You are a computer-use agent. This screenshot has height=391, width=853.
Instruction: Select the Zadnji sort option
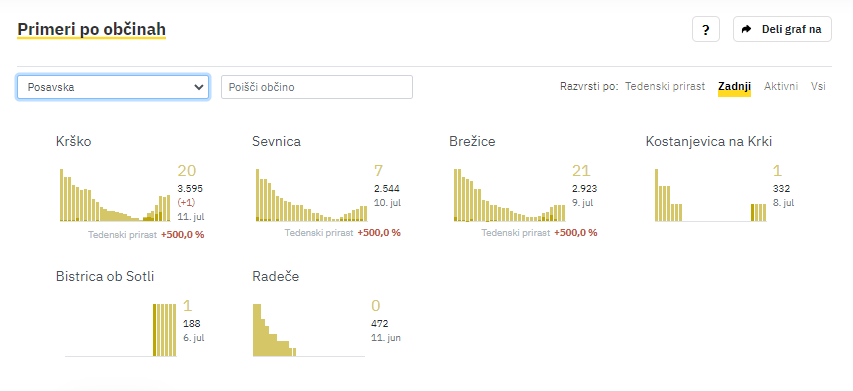[x=734, y=86]
